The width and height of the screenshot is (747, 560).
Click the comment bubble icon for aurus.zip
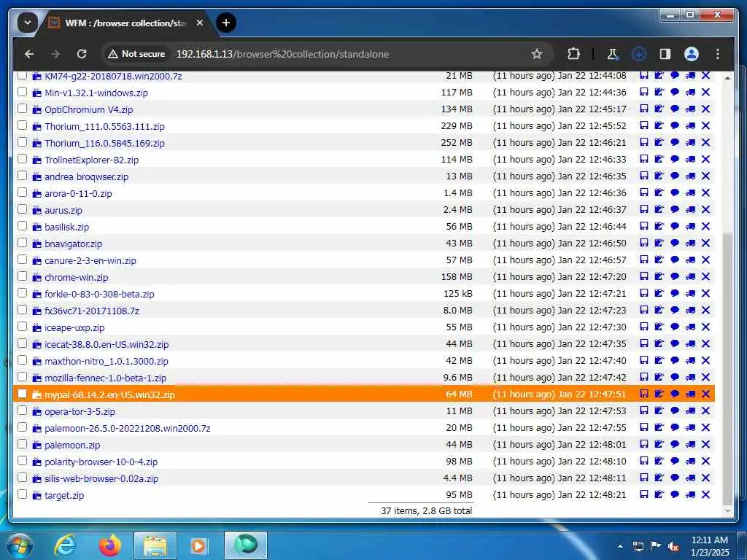point(675,209)
